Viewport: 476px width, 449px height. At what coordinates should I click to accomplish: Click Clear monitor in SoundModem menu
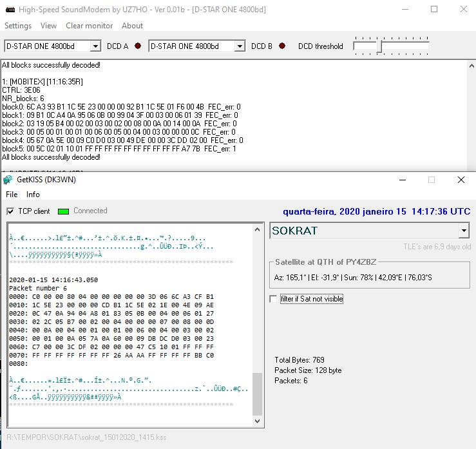[89, 26]
